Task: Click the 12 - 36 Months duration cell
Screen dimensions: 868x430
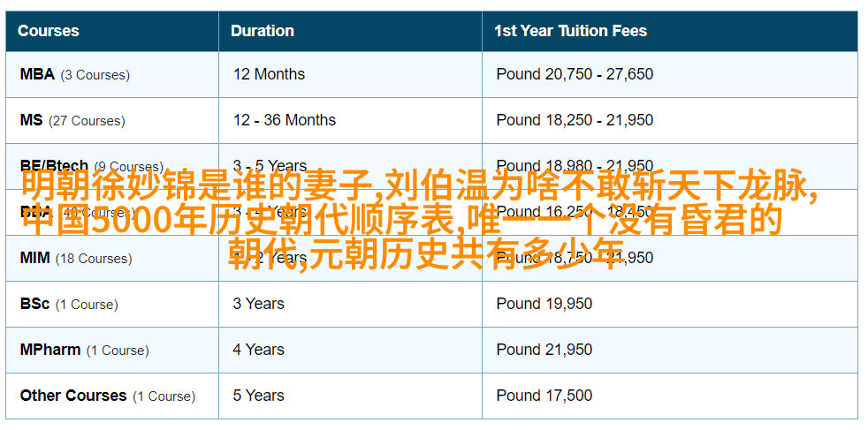Action: tap(284, 120)
